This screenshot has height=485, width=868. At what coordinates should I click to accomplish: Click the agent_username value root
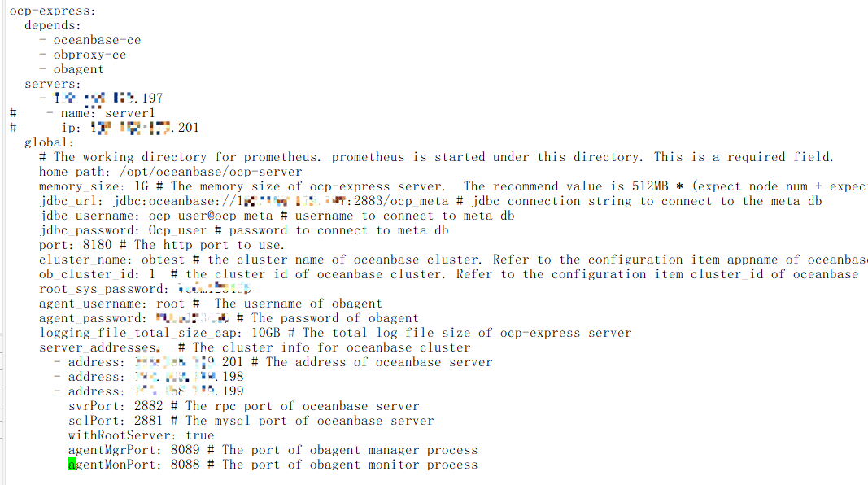(x=170, y=304)
